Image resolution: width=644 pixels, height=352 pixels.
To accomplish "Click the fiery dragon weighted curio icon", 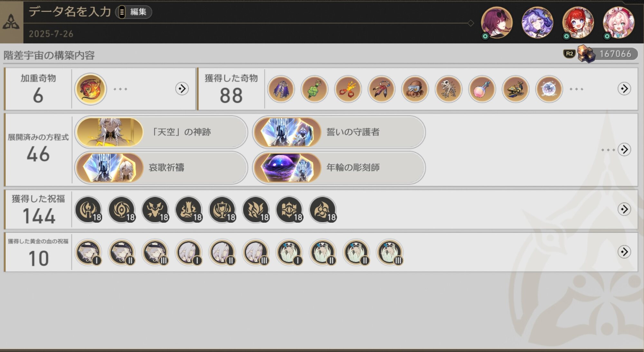I will 90,89.
